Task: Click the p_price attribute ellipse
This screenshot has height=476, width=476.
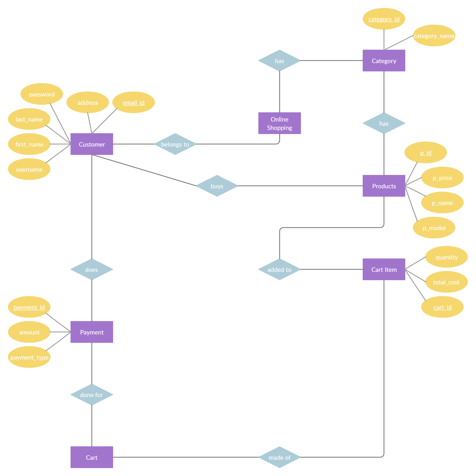Action: [442, 173]
